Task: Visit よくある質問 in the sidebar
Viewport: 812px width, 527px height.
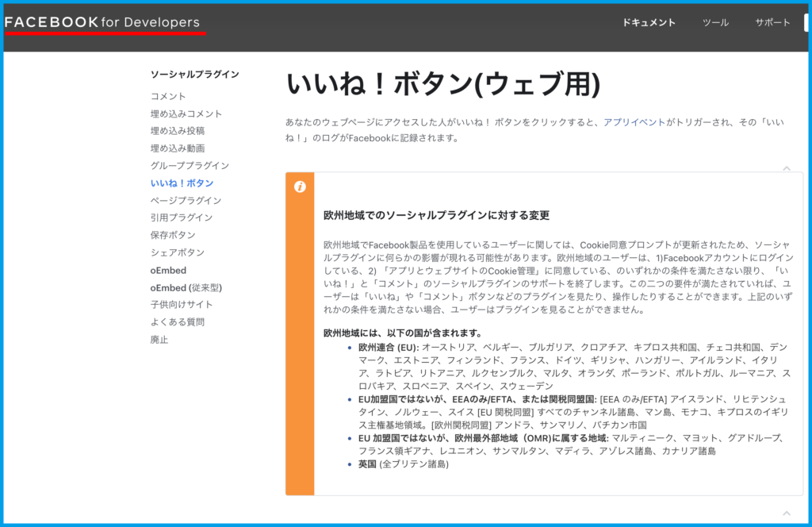Action: 178,322
